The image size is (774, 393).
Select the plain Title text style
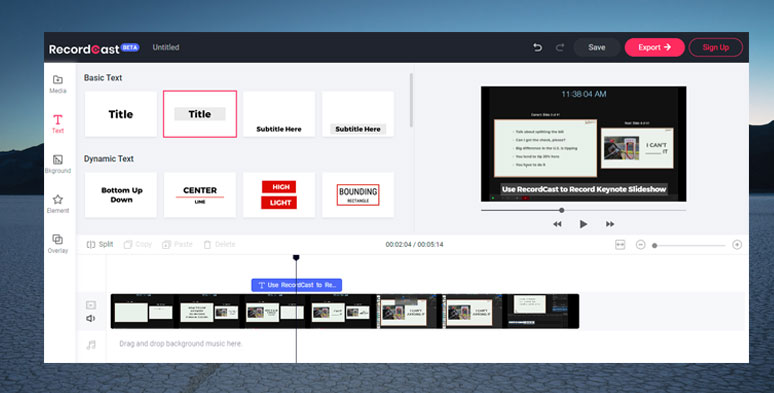(x=121, y=114)
